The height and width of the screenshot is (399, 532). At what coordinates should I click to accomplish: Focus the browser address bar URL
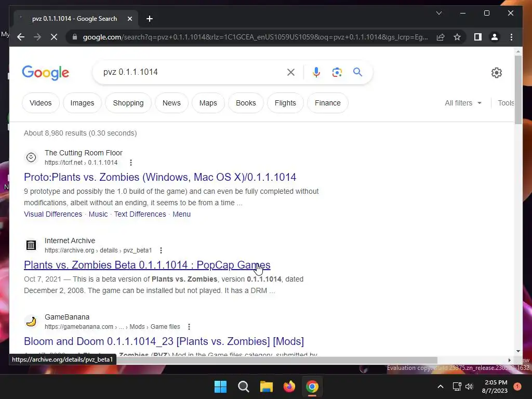click(x=255, y=37)
